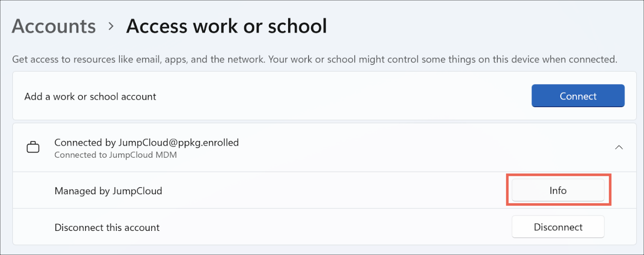This screenshot has height=255, width=644.
Task: Click the word 'Accounts' in the page title
Action: click(54, 26)
